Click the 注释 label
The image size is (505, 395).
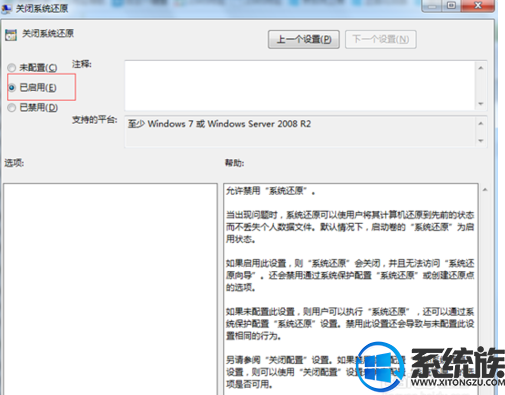[82, 64]
